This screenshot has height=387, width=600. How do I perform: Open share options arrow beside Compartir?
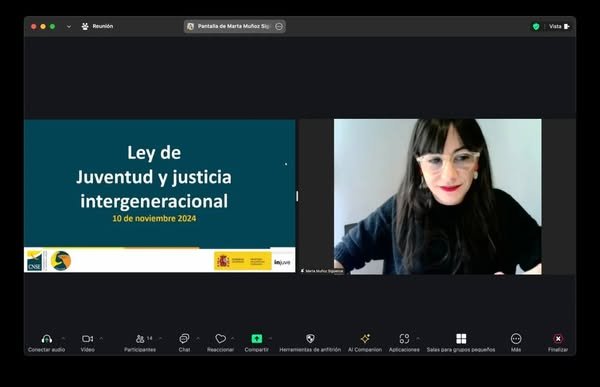click(270, 338)
